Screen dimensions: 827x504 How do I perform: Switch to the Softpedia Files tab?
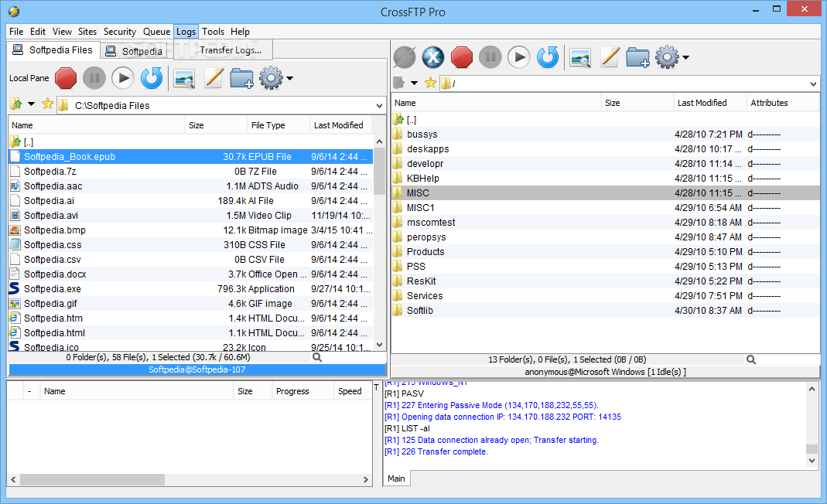pos(53,50)
